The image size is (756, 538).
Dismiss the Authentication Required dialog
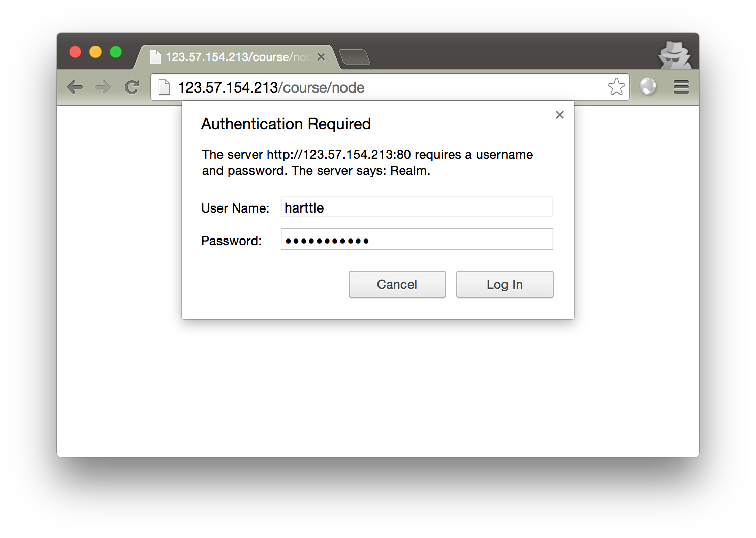pyautogui.click(x=559, y=115)
